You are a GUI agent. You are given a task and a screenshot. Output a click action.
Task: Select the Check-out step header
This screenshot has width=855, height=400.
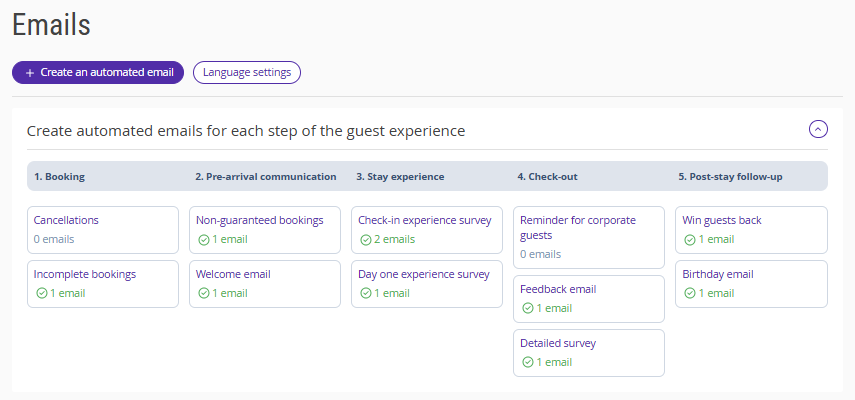pos(547,177)
